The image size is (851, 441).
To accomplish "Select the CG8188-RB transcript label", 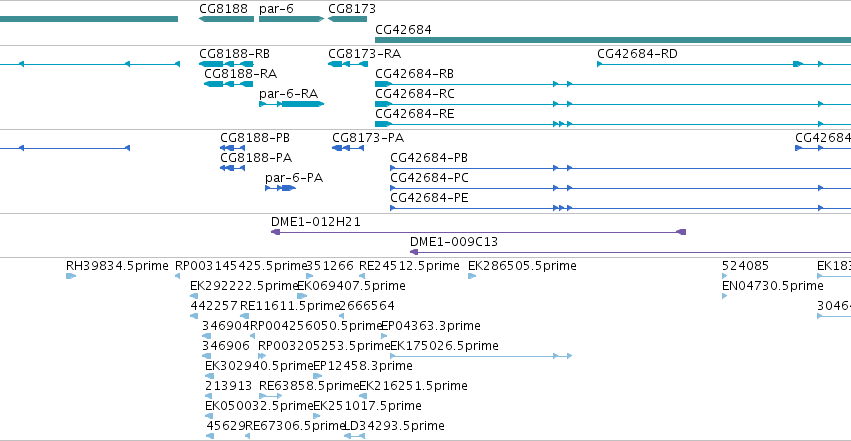I will tap(234, 54).
